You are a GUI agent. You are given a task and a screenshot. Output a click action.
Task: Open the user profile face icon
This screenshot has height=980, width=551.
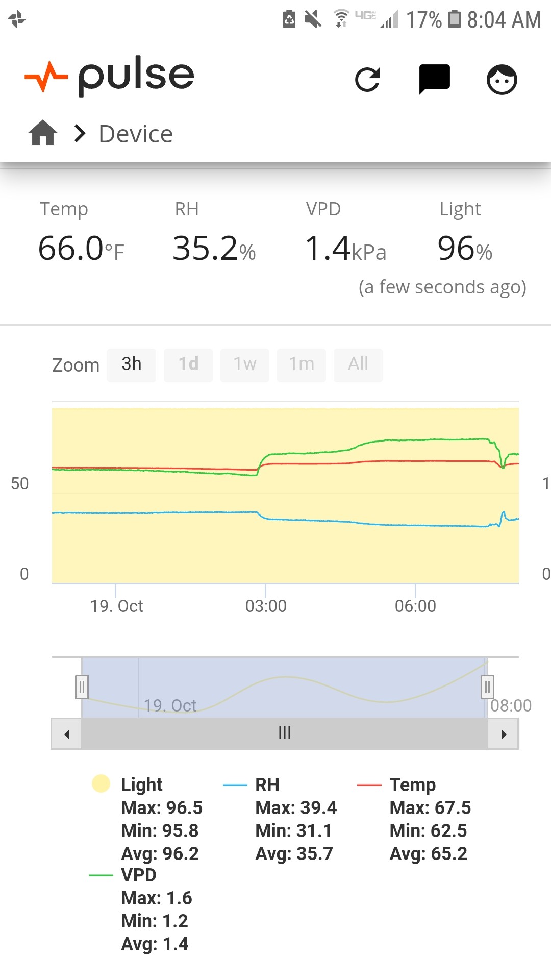pos(502,80)
